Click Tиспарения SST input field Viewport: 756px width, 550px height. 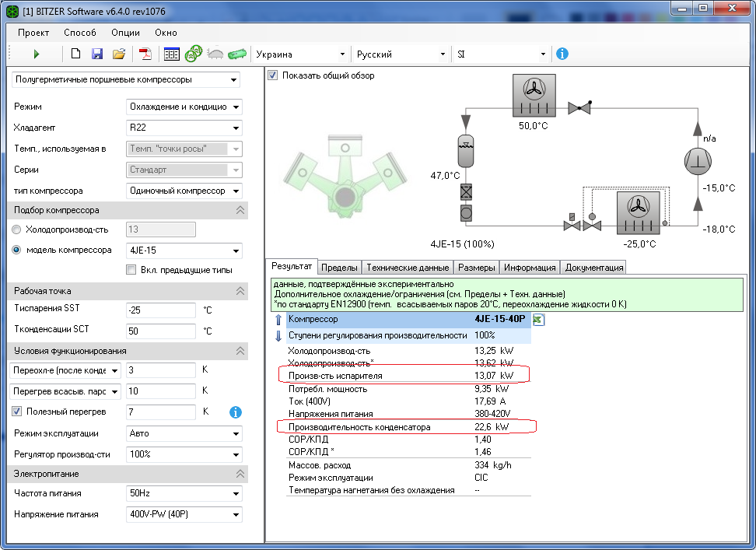tap(161, 310)
